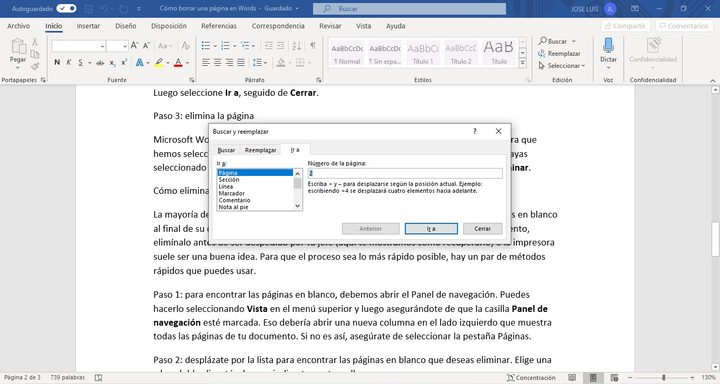Toggle Concentración focus mode
This screenshot has width=720, height=384.
click(531, 378)
